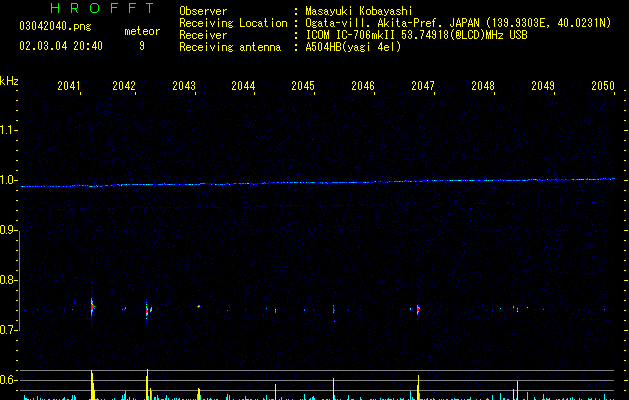Click the 0.9 frequency axis label
The image size is (629, 400).
coord(8,230)
